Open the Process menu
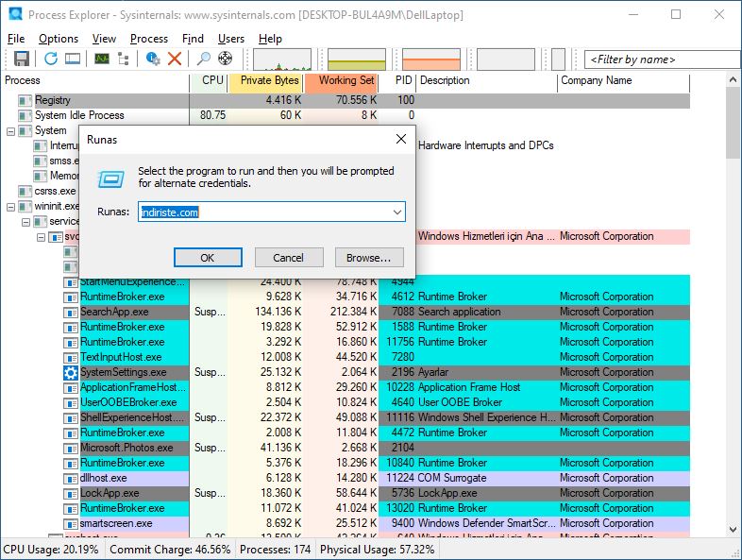742x560 pixels. click(149, 39)
